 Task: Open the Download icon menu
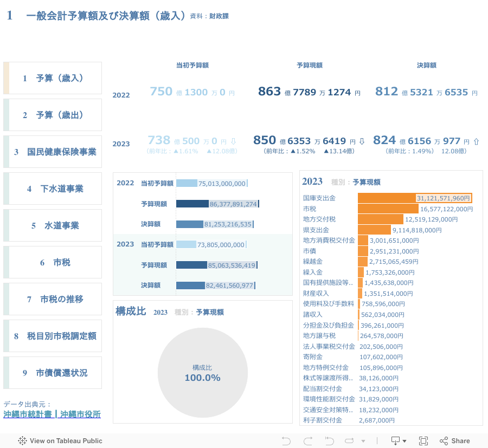pyautogui.click(x=399, y=440)
